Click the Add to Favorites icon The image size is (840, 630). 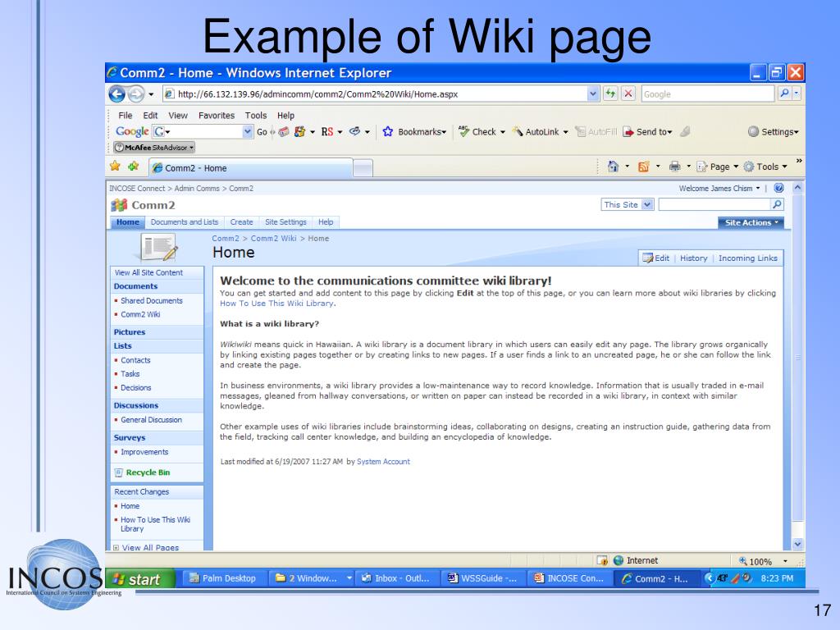pos(134,167)
